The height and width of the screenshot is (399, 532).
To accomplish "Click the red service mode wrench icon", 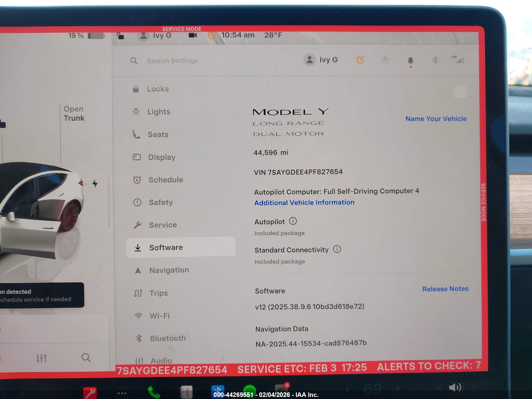I will point(90,393).
